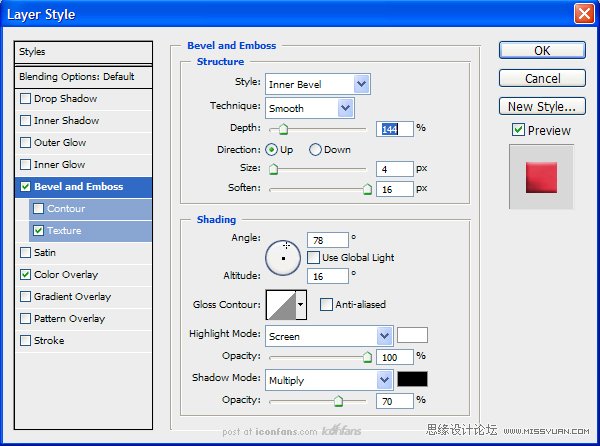This screenshot has height=446, width=600.
Task: Tick the Inner Shadow checkbox
Action: [x=25, y=121]
